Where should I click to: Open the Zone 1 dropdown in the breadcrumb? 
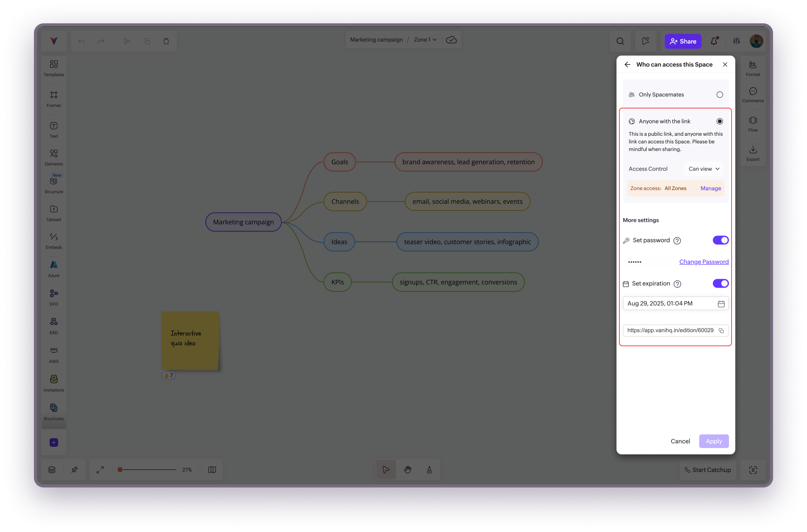click(x=425, y=39)
